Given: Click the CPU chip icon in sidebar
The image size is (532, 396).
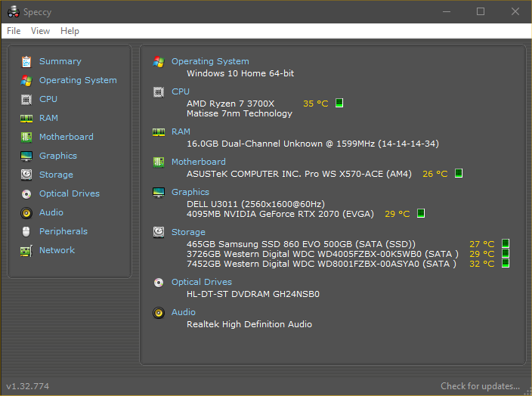Looking at the screenshot, I should (26, 100).
